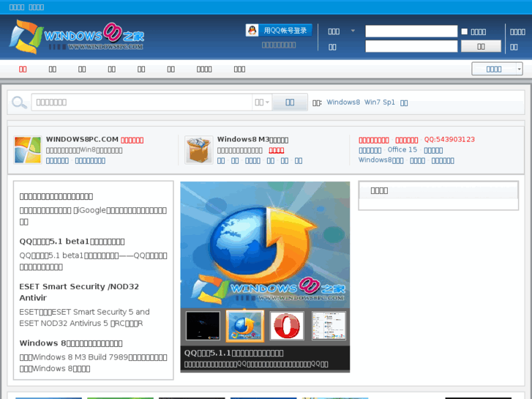Click the cardboard box software icon
This screenshot has width=532, height=399.
[x=199, y=150]
